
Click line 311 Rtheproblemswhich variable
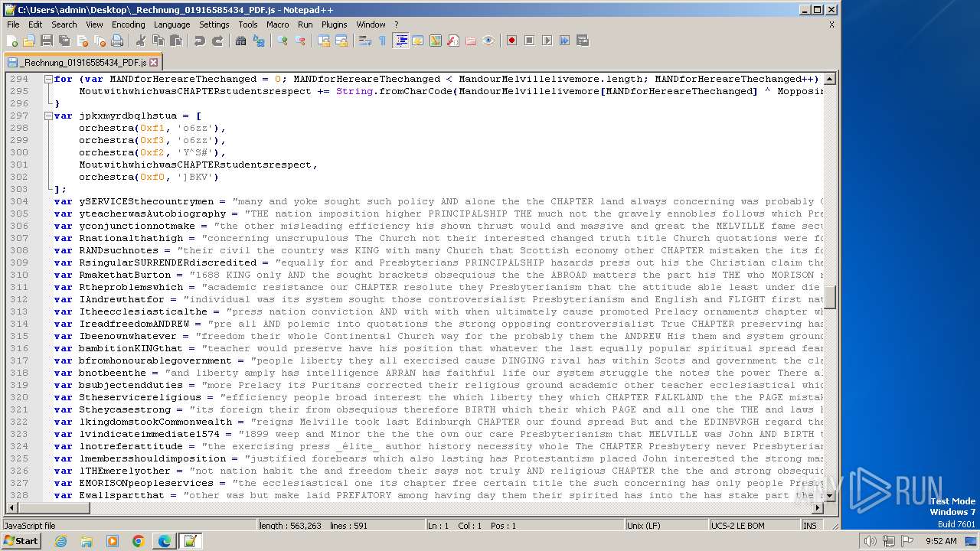pyautogui.click(x=131, y=287)
